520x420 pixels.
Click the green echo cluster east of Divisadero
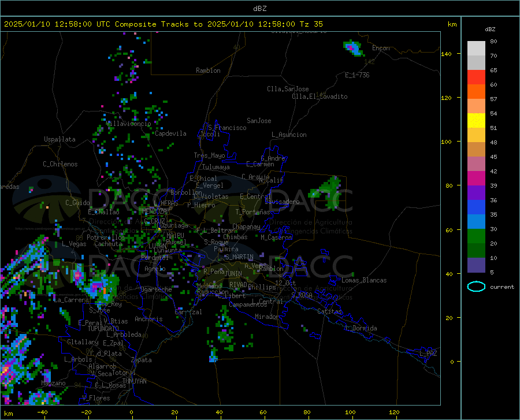pyautogui.click(x=326, y=193)
